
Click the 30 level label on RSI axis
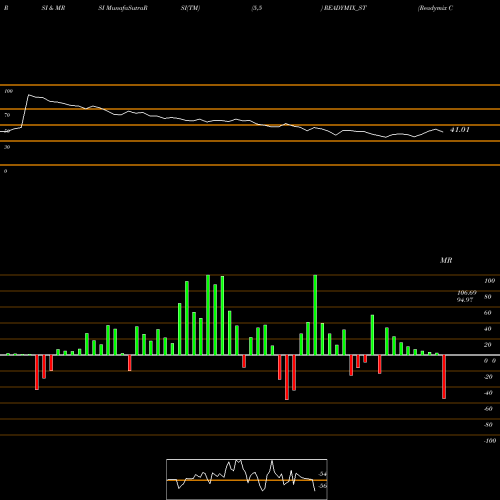(7, 147)
